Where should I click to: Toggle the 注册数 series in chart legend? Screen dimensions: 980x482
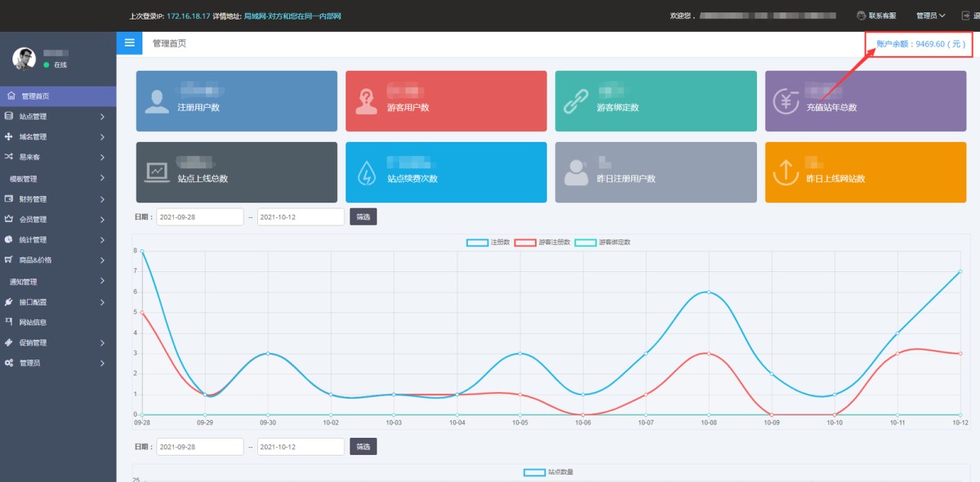point(488,243)
